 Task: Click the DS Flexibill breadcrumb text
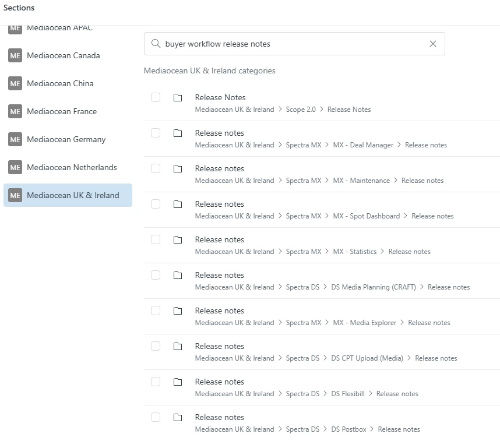pyautogui.click(x=348, y=394)
